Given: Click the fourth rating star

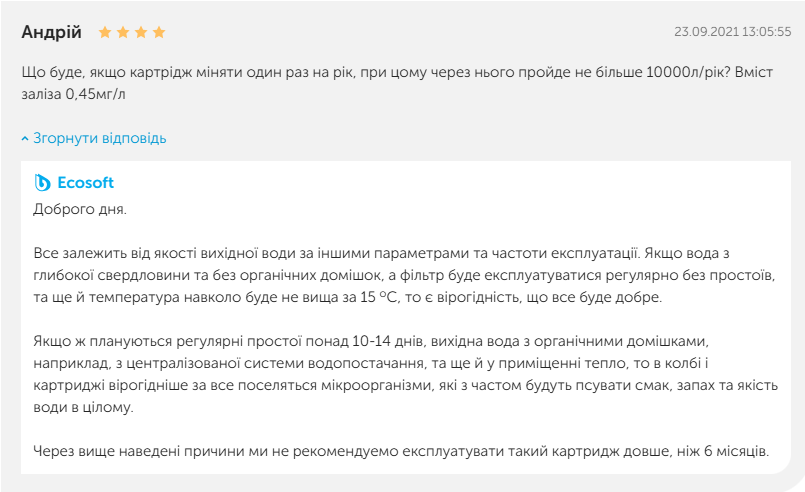Looking at the screenshot, I should click(x=159, y=32).
